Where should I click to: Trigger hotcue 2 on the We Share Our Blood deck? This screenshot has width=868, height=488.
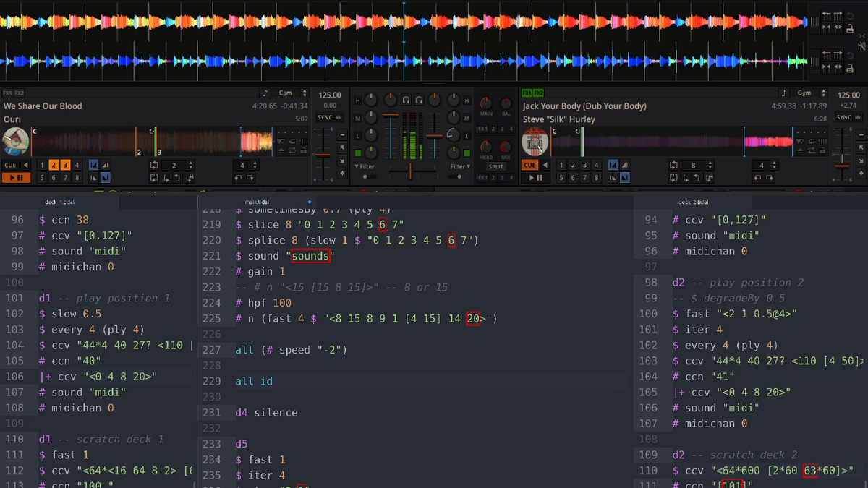(54, 166)
